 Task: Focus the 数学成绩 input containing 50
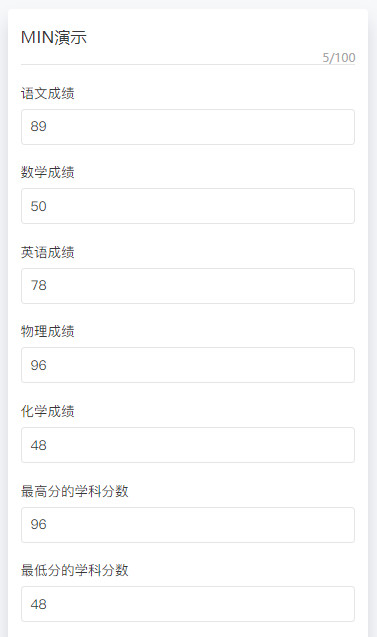pos(188,206)
